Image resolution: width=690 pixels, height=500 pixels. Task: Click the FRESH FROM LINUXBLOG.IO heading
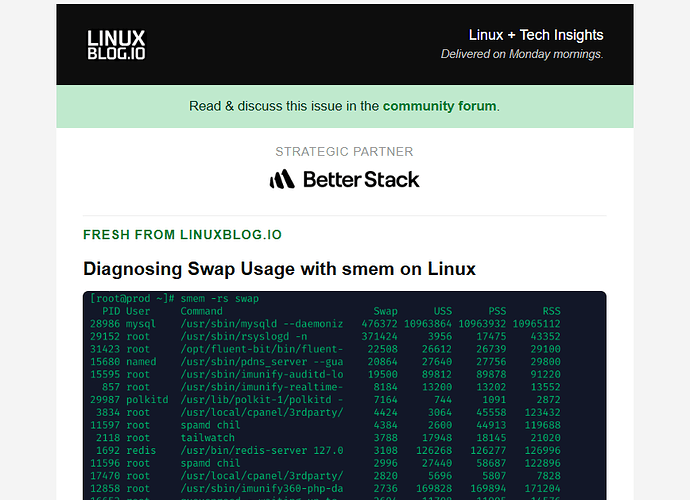(x=182, y=235)
